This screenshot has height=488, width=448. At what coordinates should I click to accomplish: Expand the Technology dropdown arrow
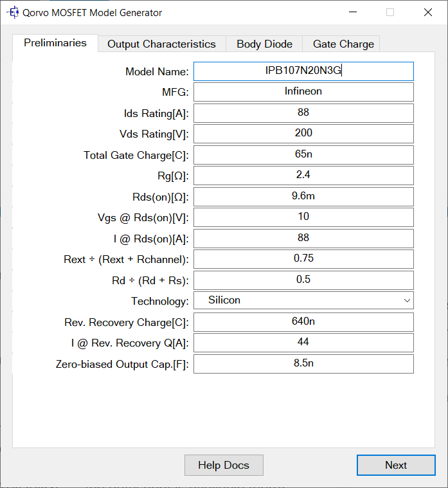(x=406, y=300)
